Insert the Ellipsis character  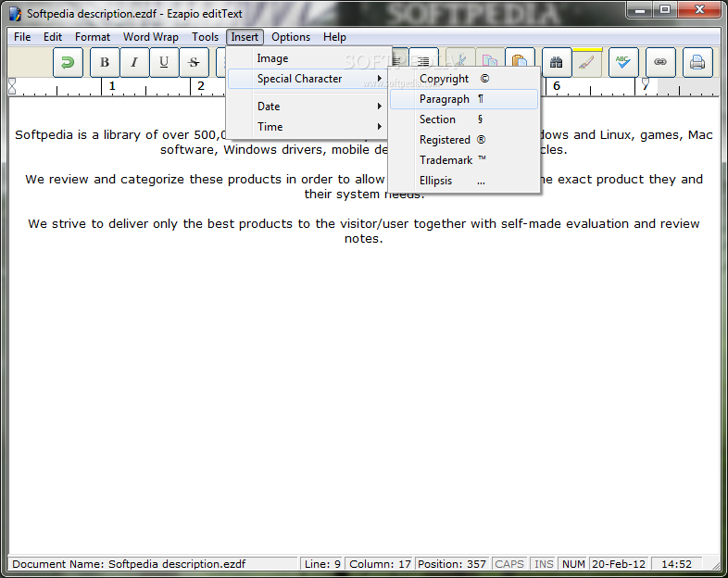(464, 181)
